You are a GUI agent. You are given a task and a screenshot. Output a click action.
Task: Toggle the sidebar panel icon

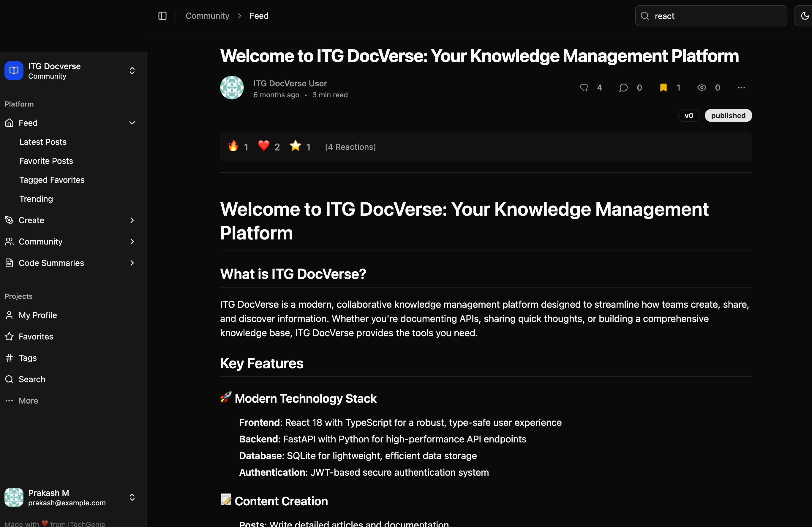[x=162, y=16]
